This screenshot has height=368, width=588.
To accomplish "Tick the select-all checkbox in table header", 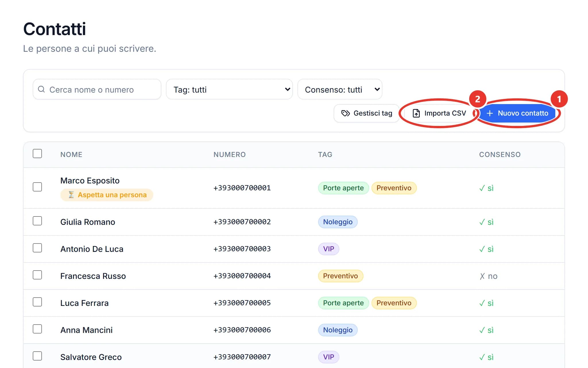I will pos(37,154).
